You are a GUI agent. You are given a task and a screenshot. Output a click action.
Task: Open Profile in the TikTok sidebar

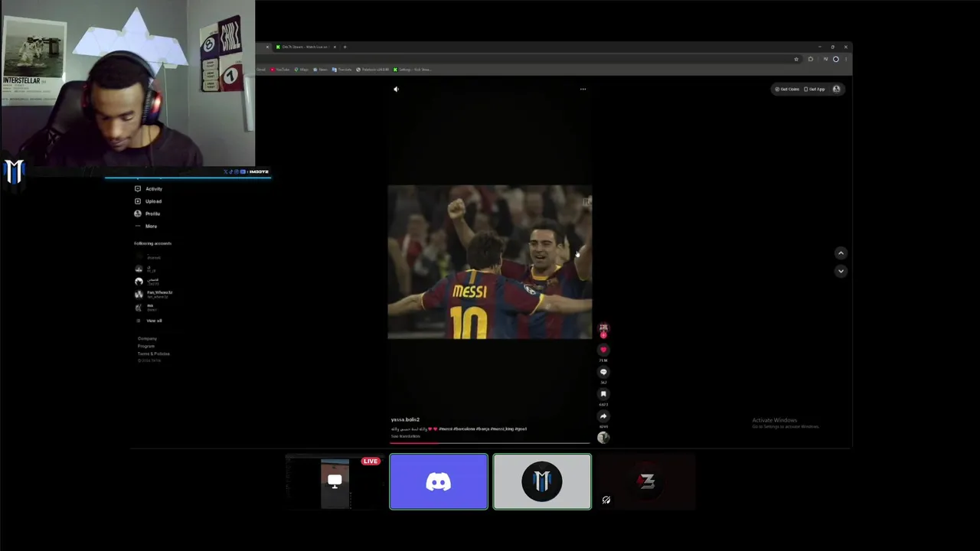(148, 214)
